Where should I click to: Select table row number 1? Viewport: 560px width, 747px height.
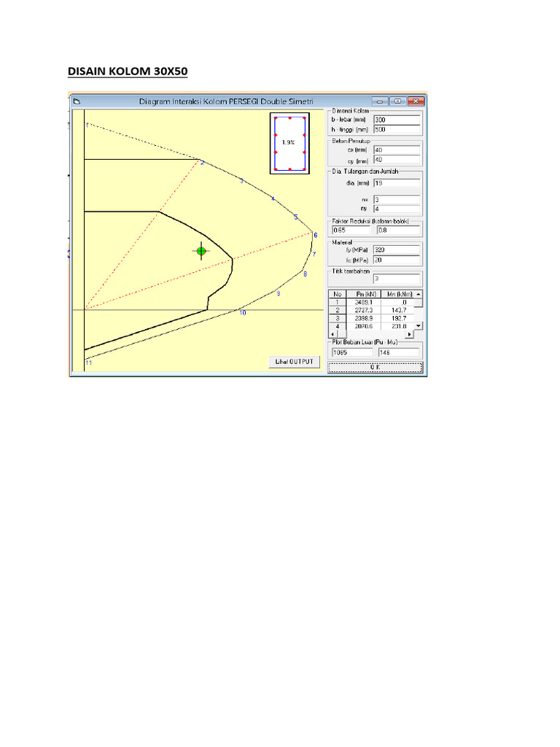(x=338, y=302)
